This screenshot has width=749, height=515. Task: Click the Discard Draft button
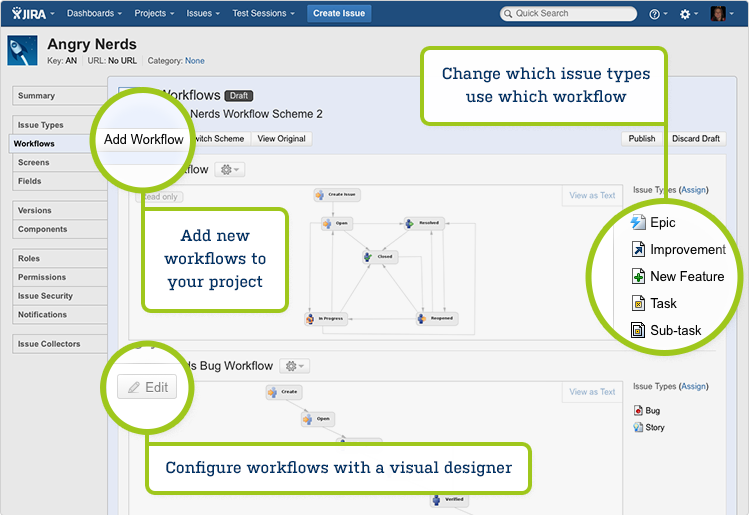point(696,139)
